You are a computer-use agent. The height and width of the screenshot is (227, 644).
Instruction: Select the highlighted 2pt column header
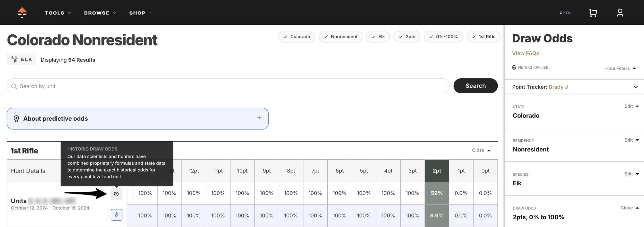pos(437,171)
